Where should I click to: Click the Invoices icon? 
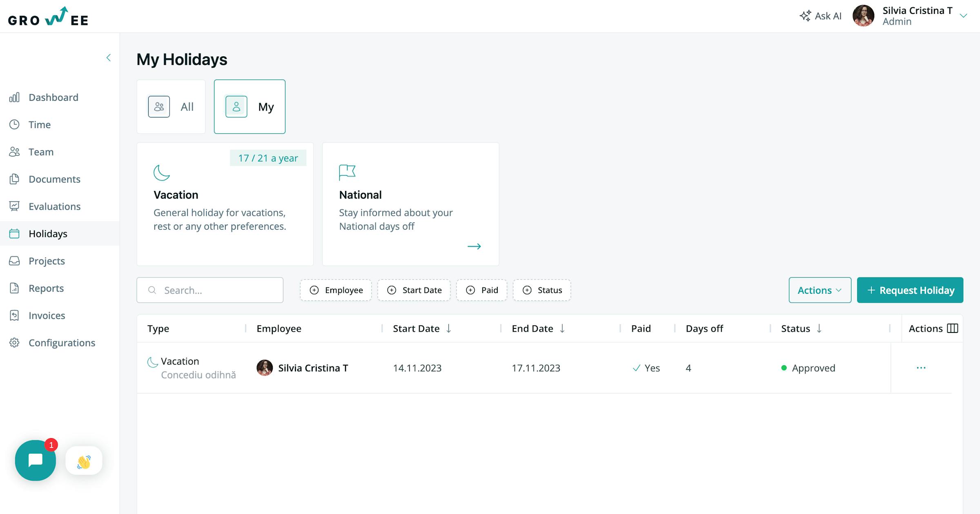14,315
